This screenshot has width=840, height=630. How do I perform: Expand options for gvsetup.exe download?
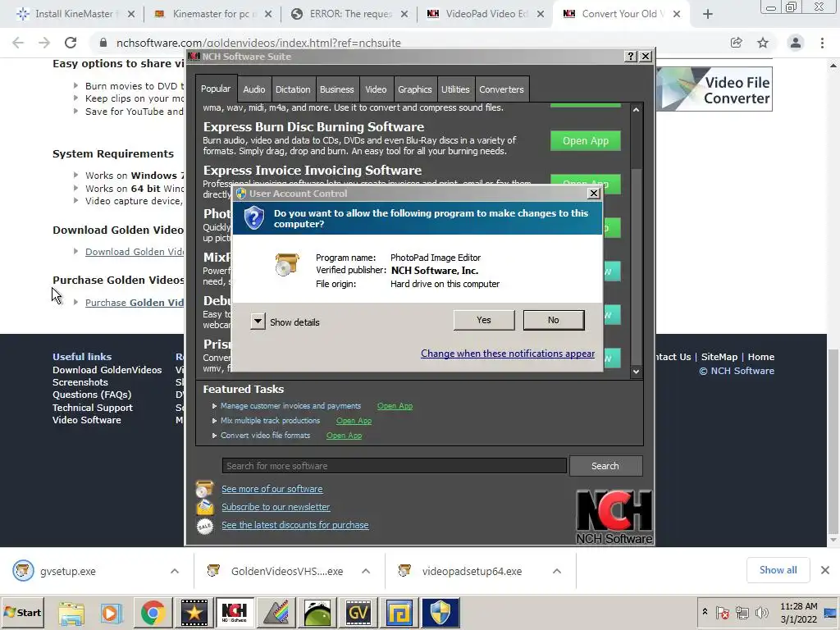[175, 571]
